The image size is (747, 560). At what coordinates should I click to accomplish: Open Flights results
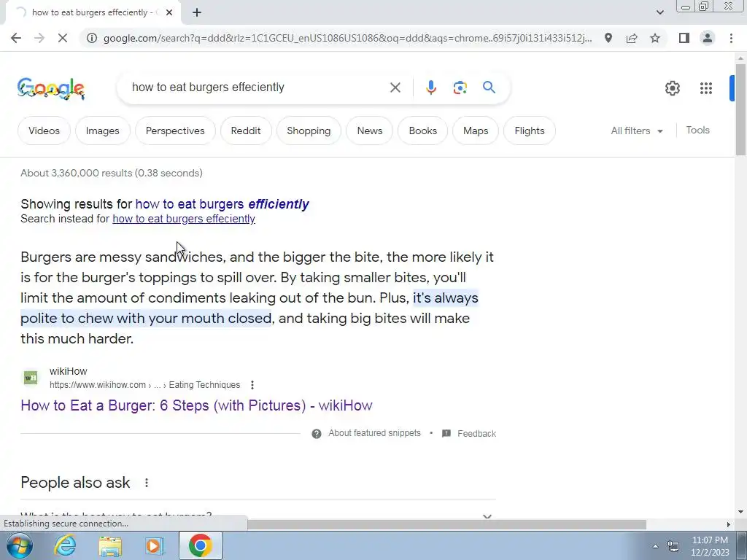530,131
